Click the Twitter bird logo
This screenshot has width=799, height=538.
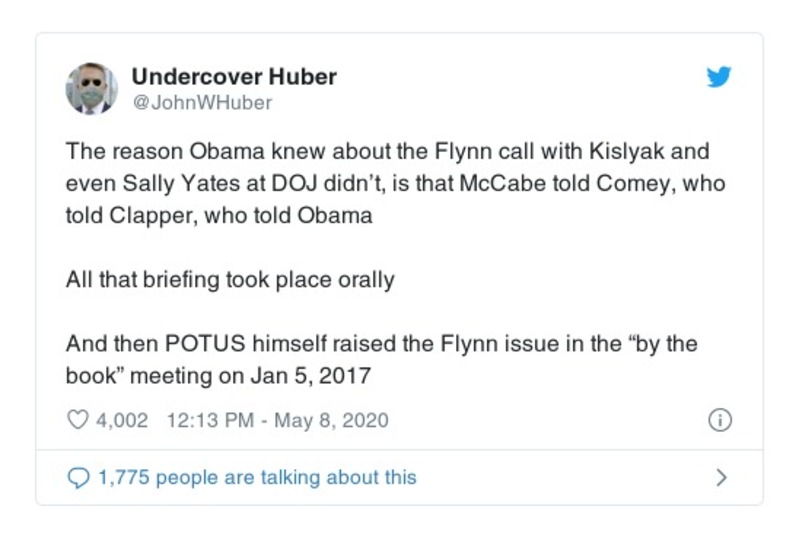click(x=719, y=77)
